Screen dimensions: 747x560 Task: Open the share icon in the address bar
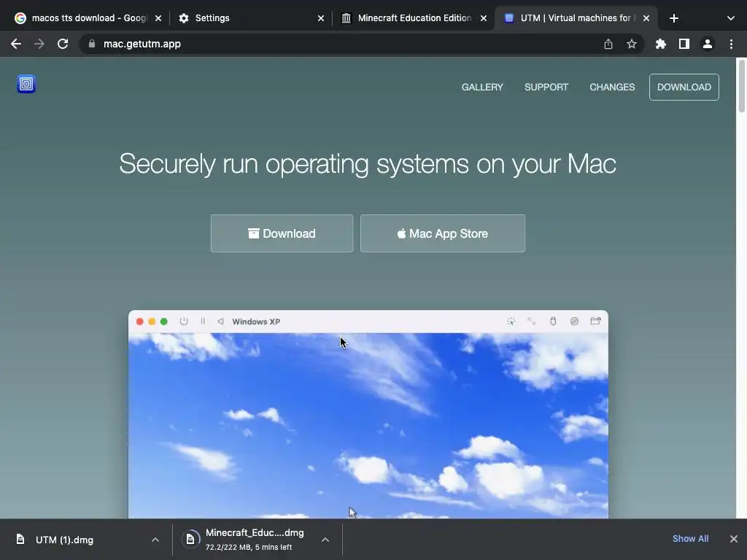point(608,44)
